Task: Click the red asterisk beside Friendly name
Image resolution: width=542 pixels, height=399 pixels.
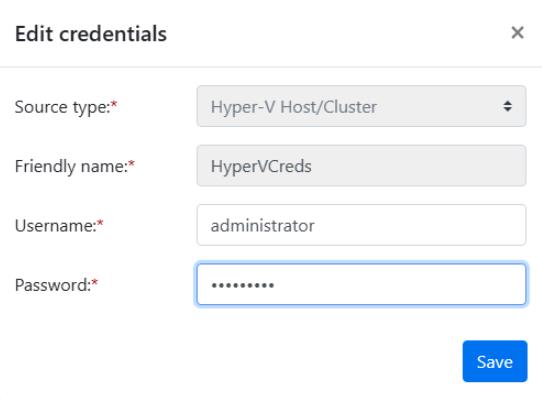Action: tap(131, 163)
